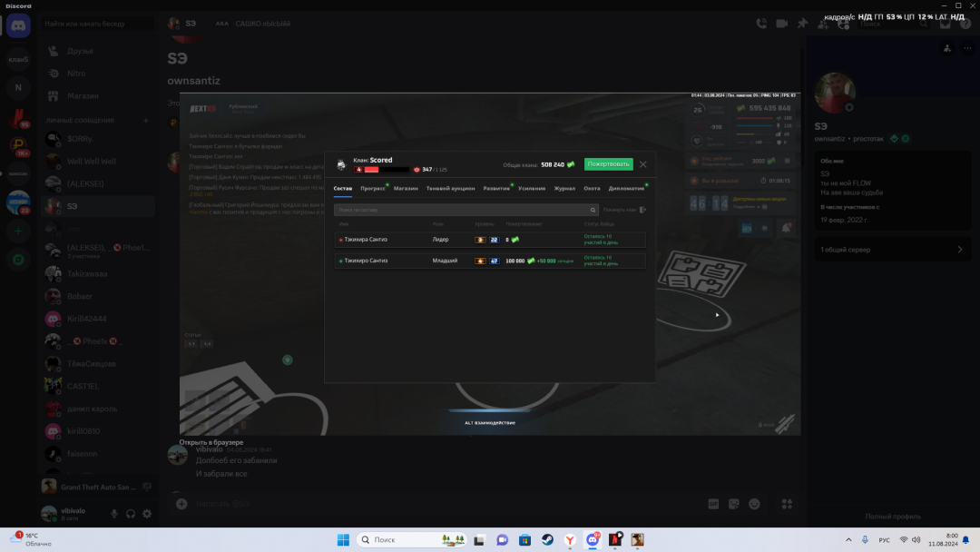Open chat with faisennn
The height and width of the screenshot is (552, 980).
pyautogui.click(x=97, y=454)
